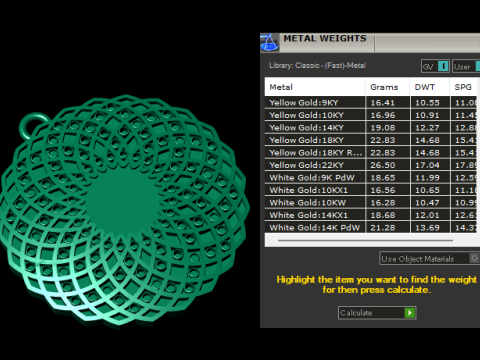Click the 19.08 grams value

[x=383, y=128]
